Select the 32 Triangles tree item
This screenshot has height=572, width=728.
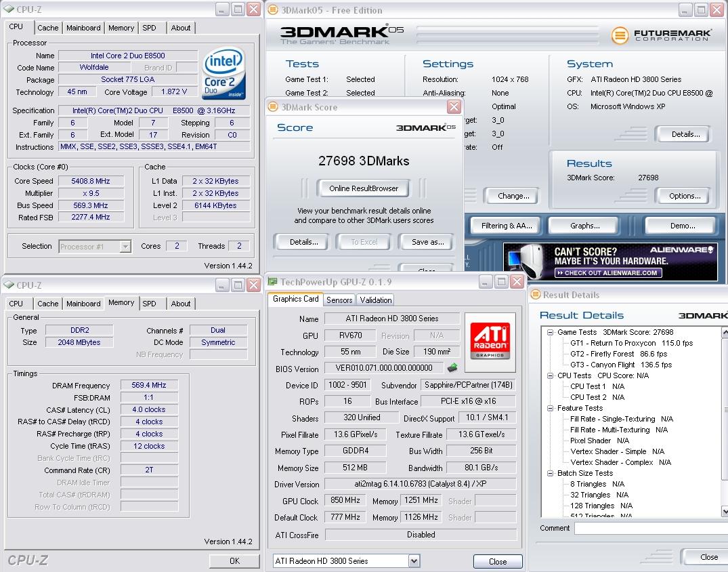(599, 495)
